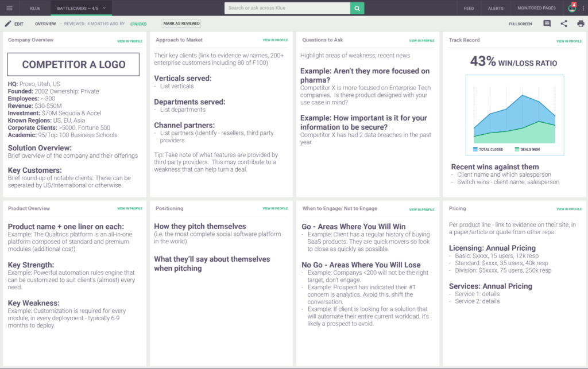The height and width of the screenshot is (369, 588).
Task: Open the user avatar with notification badge
Action: tap(572, 8)
